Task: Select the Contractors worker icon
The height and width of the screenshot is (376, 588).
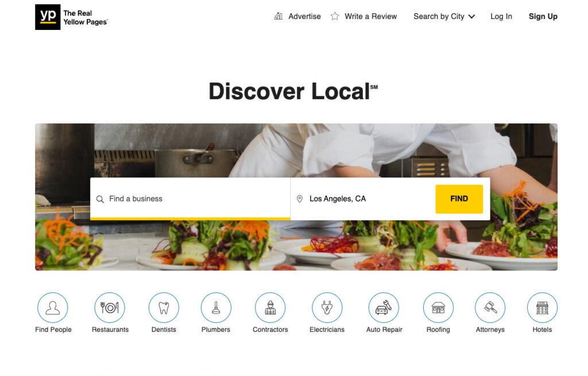Action: (270, 307)
